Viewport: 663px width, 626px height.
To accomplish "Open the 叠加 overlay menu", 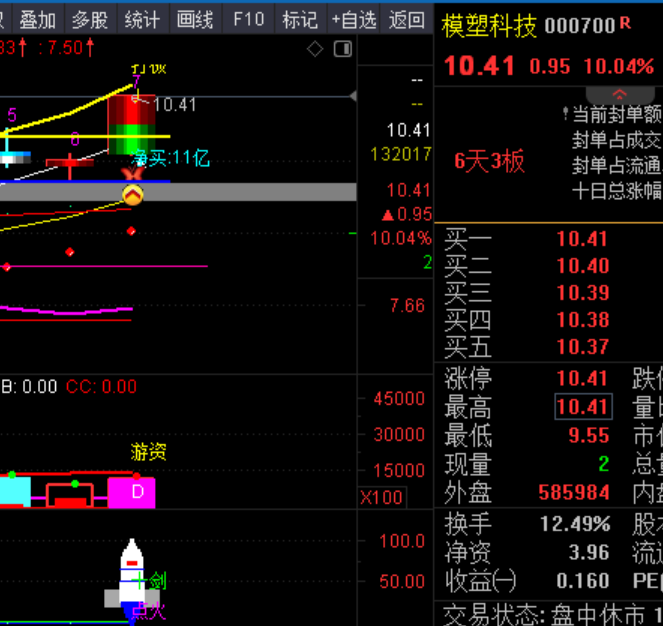I will pos(38,19).
